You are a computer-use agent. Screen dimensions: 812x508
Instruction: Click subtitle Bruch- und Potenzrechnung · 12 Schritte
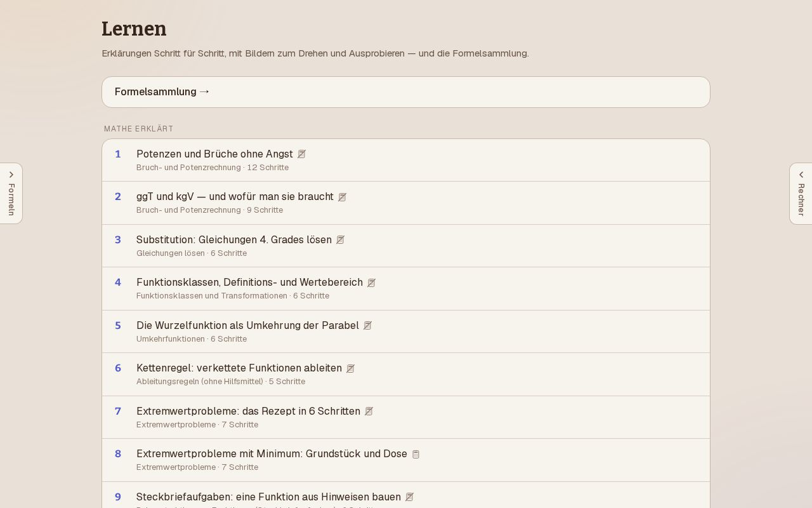213,168
